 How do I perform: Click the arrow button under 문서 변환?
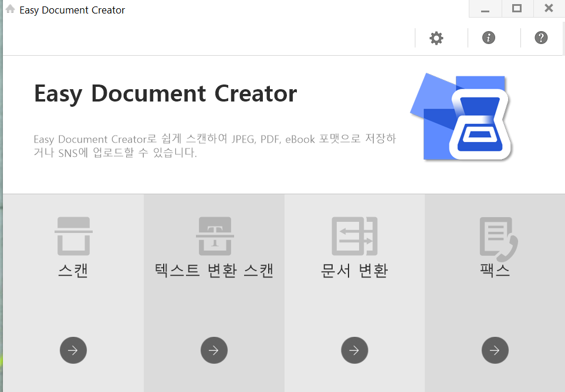click(354, 350)
